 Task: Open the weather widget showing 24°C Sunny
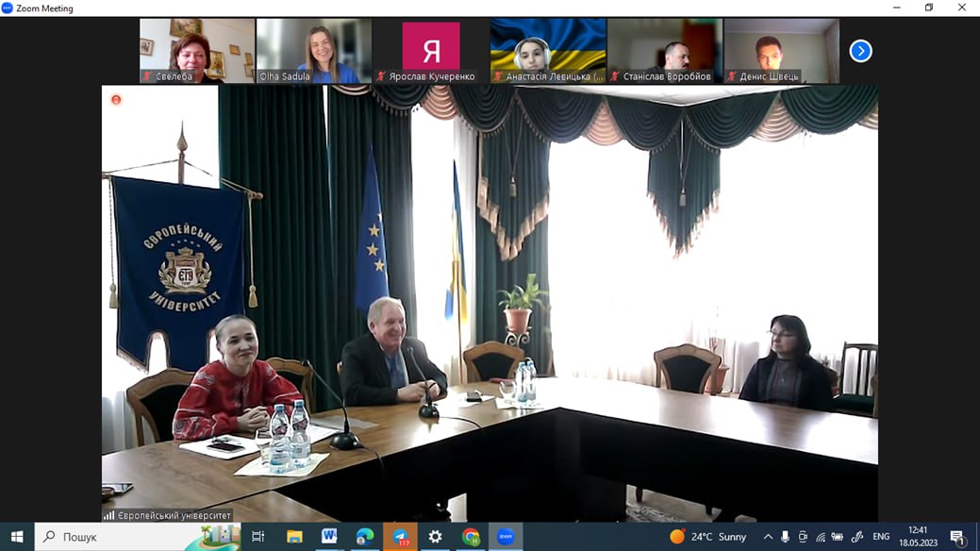coord(707,537)
